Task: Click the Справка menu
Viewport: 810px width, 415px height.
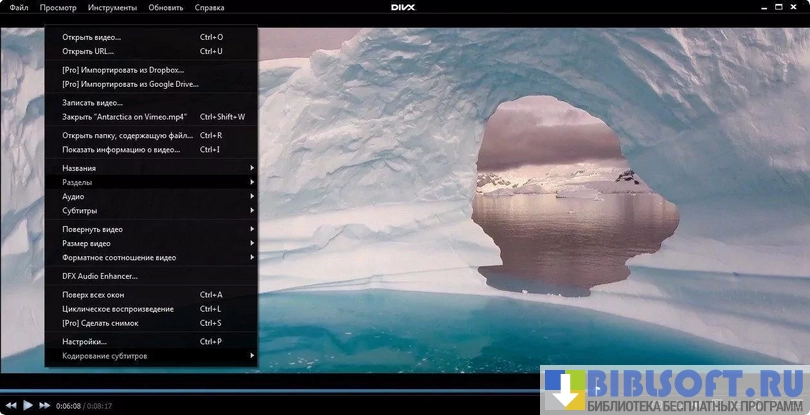Action: pyautogui.click(x=209, y=7)
